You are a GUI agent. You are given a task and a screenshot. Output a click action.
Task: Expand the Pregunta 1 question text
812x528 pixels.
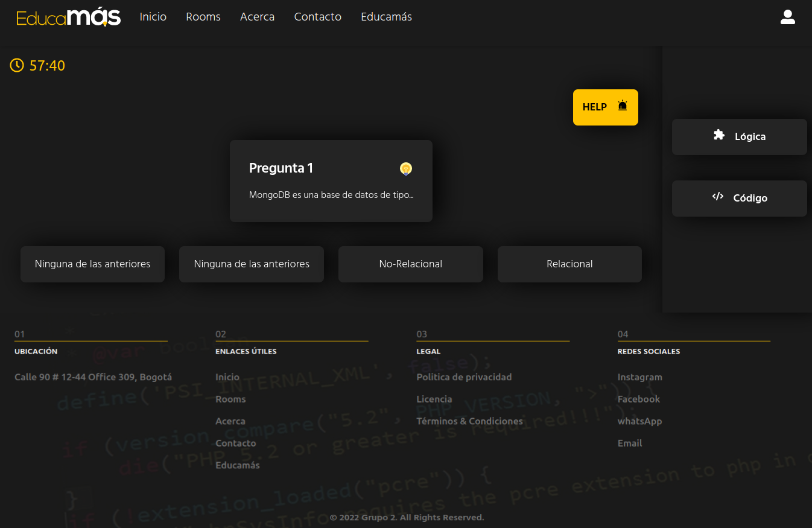click(x=331, y=195)
